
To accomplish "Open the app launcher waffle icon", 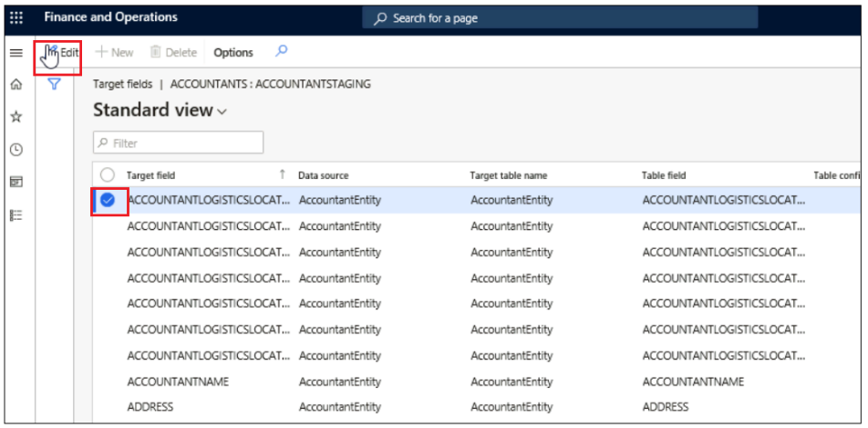I will pos(16,17).
